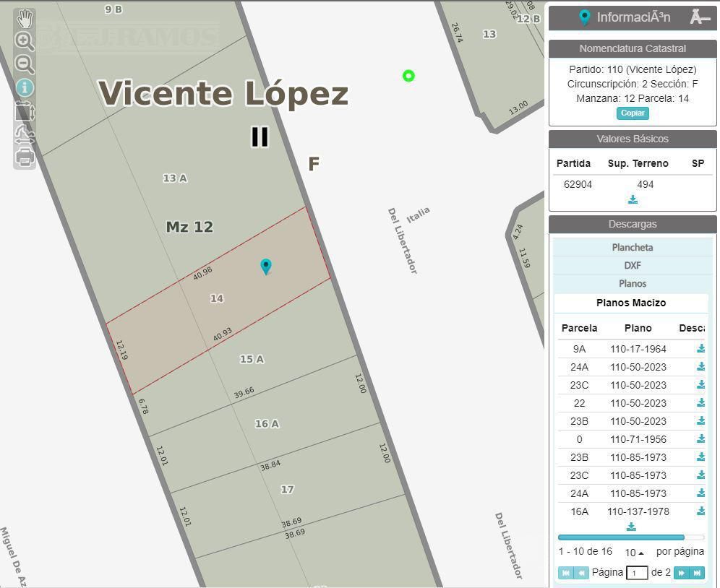Download plano 110-17-1964 for parcela 9A
This screenshot has height=588, width=720.
pyautogui.click(x=700, y=348)
